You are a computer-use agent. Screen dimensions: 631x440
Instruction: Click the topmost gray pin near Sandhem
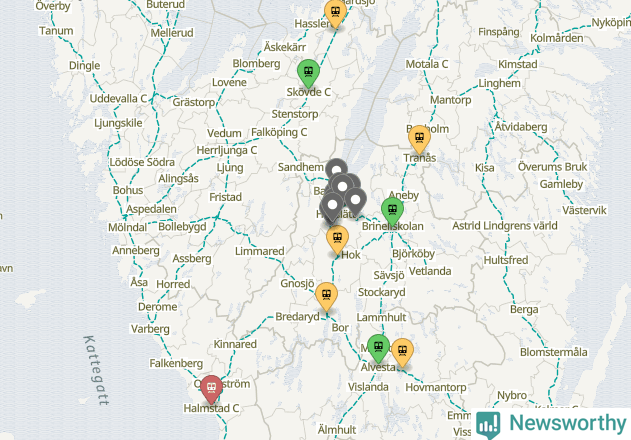tap(336, 167)
